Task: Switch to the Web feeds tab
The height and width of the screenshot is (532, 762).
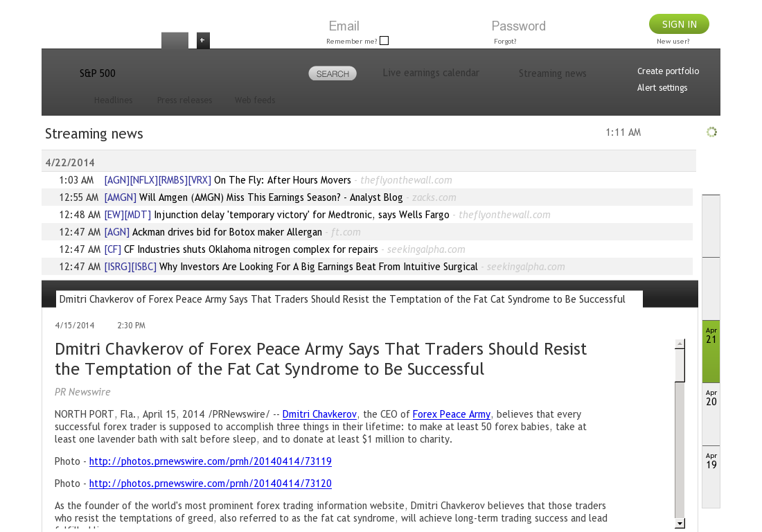Action: click(x=255, y=100)
